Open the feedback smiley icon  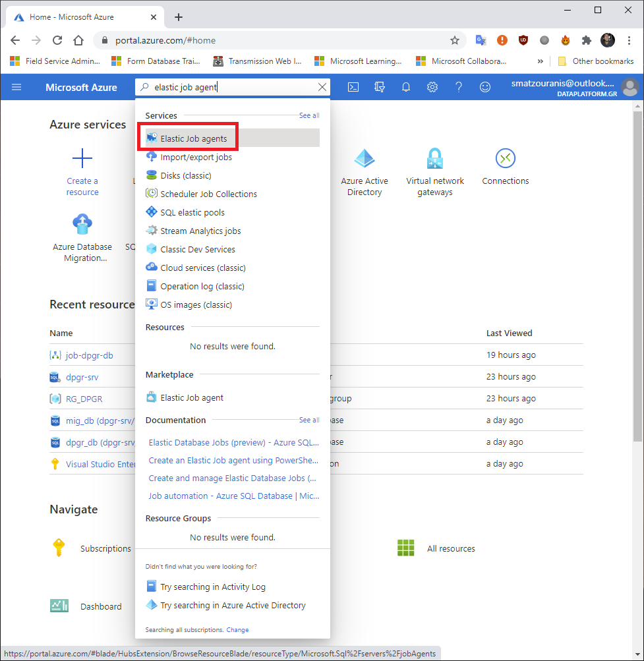(x=485, y=87)
